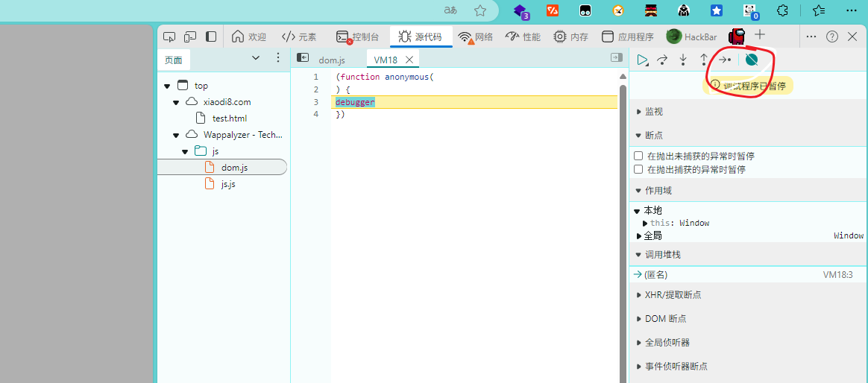Select the 源代码 tab
868x383 pixels.
[420, 37]
